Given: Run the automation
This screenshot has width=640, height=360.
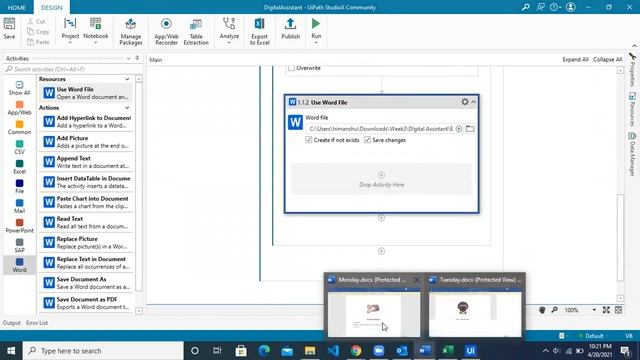Looking at the screenshot, I should tap(316, 31).
